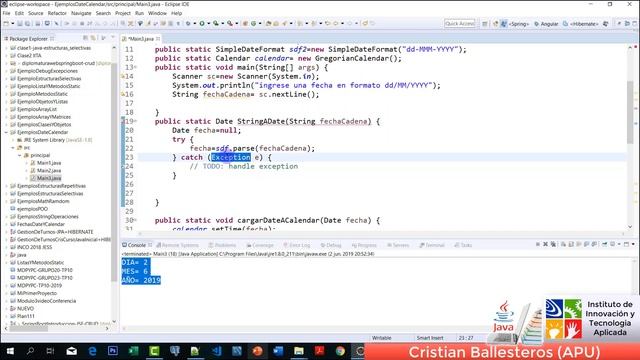This screenshot has width=640, height=360.
Task: Open the Run menu
Action: click(x=139, y=13)
